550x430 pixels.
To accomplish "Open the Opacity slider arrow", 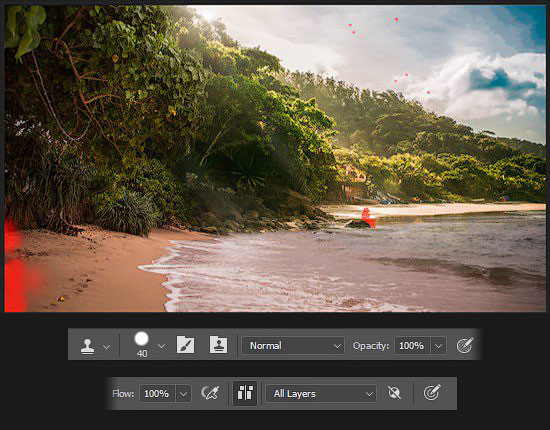I will coord(438,346).
